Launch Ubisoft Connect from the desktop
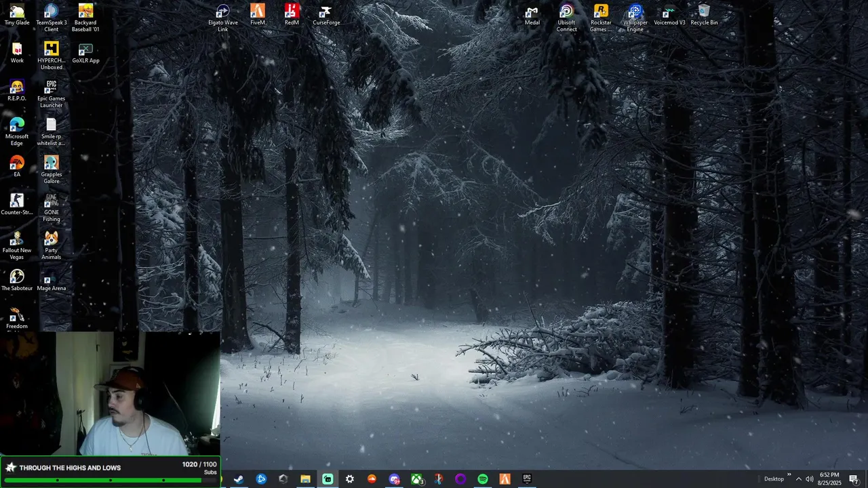 (567, 18)
